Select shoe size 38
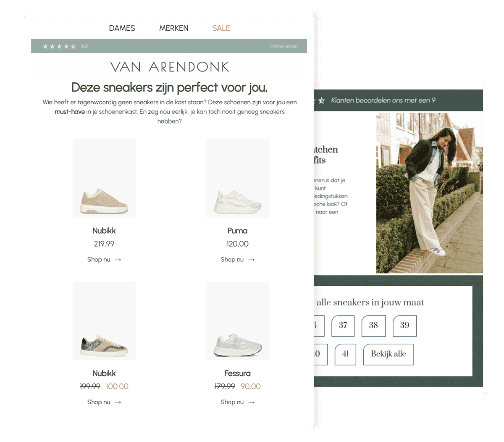This screenshot has width=504, height=442. coord(374,326)
